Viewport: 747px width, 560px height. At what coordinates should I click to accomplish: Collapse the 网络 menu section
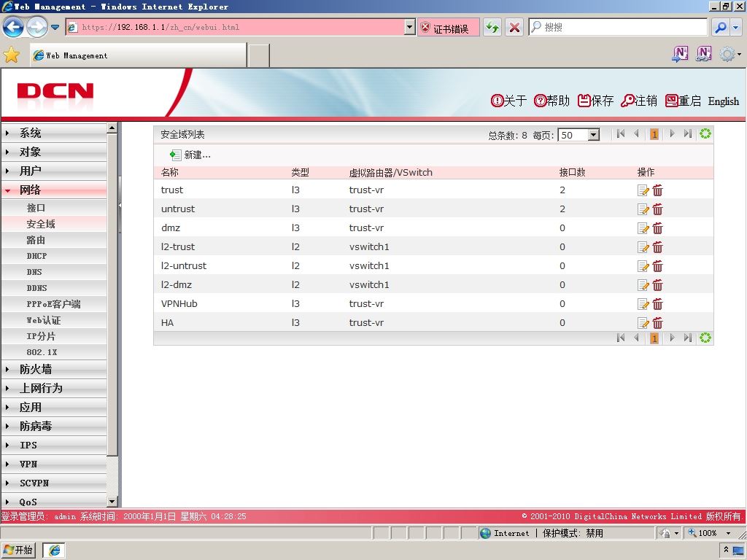point(54,190)
